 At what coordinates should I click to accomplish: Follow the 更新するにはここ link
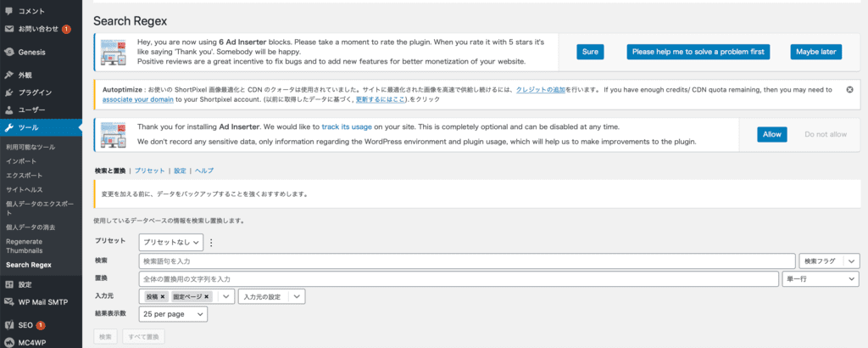(379, 100)
